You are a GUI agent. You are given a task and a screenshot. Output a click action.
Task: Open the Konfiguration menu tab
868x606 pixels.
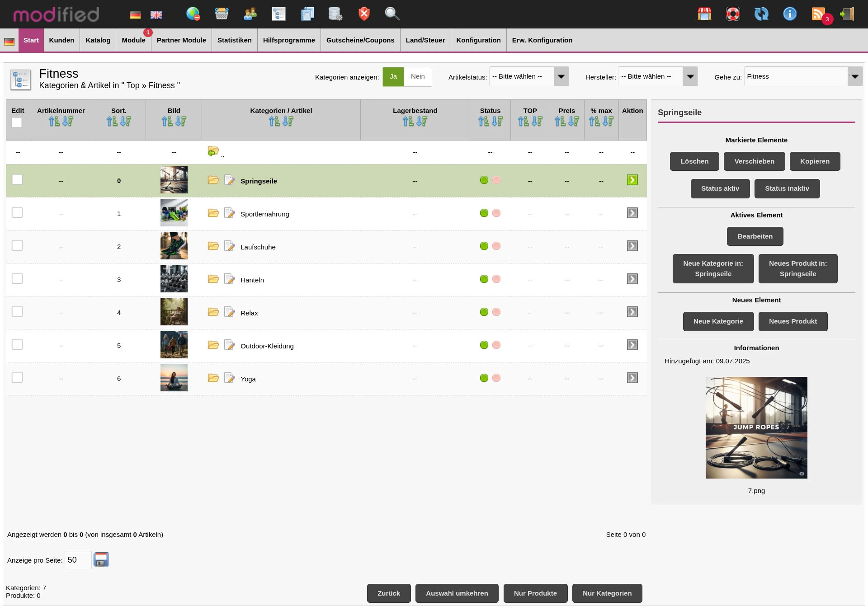[478, 40]
